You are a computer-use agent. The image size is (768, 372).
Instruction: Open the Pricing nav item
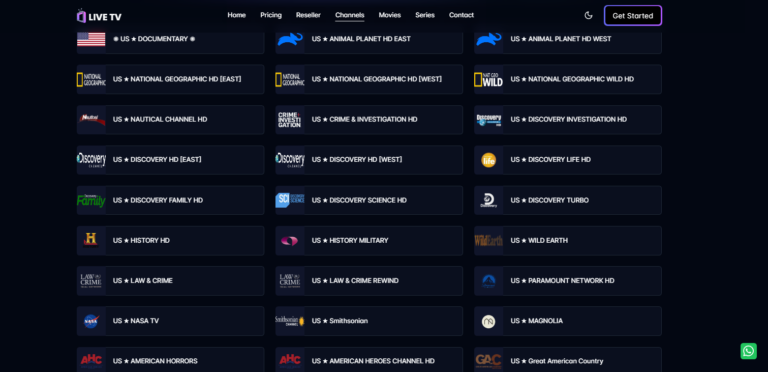click(271, 15)
